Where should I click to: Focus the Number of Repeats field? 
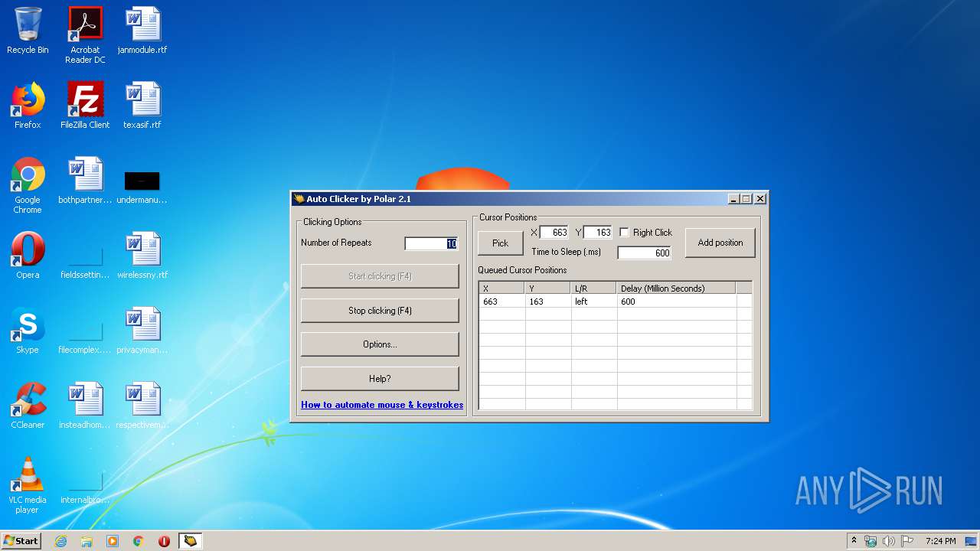[x=431, y=243]
